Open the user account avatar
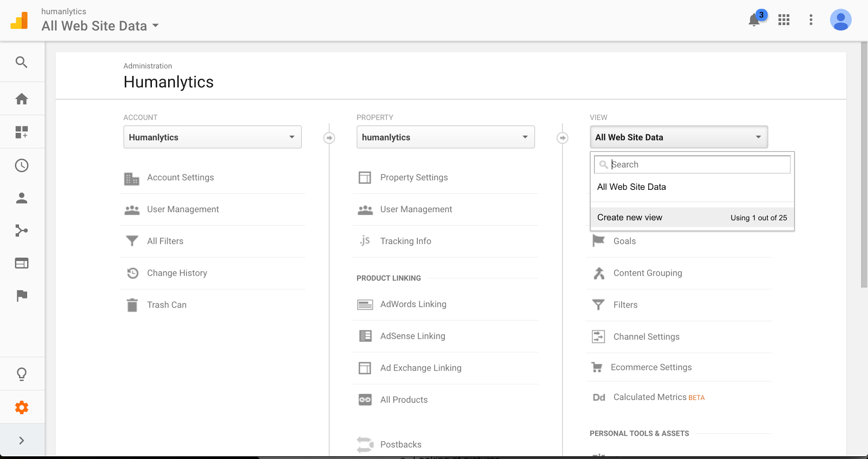Screen dimensions: 868x459 (840, 20)
